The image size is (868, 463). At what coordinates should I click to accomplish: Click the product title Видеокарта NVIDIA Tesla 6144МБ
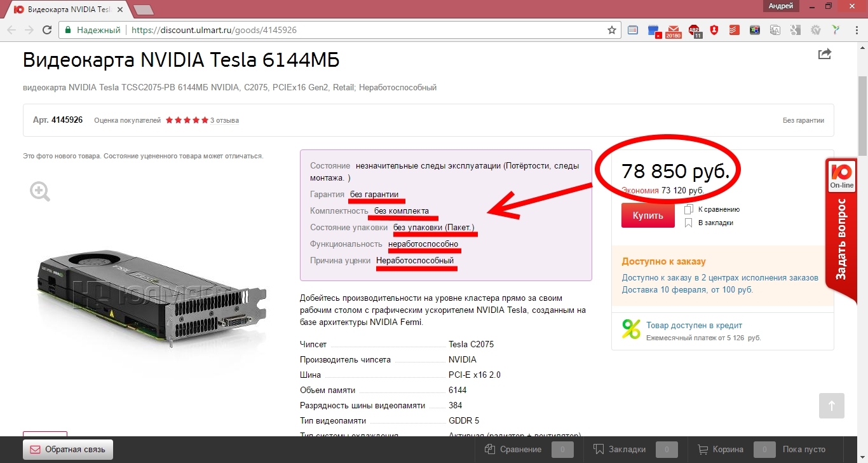[181, 60]
